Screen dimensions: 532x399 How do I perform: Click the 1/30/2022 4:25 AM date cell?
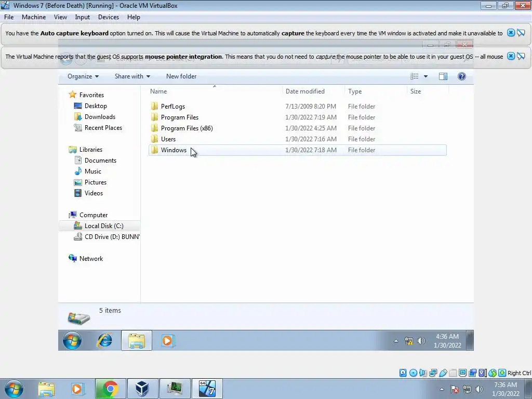(x=311, y=128)
